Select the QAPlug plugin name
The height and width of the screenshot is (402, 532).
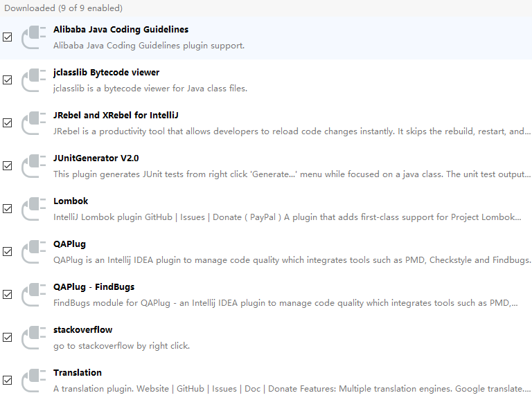[x=69, y=244]
